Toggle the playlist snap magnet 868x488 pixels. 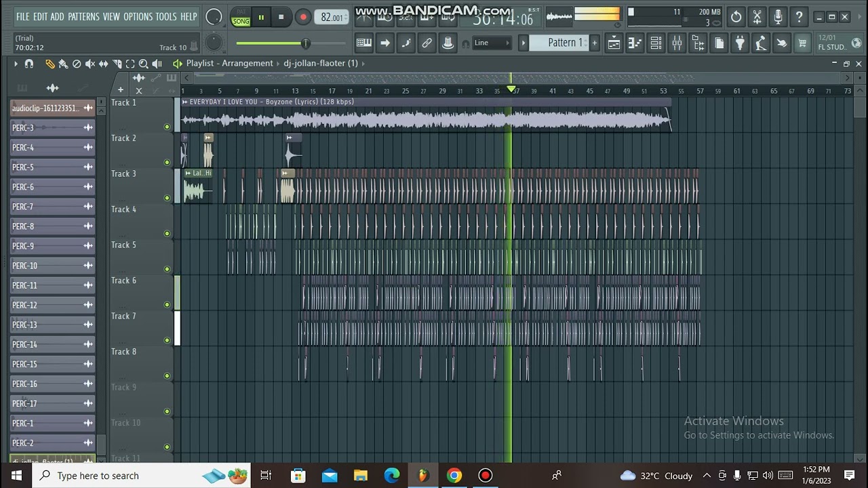[x=29, y=64]
